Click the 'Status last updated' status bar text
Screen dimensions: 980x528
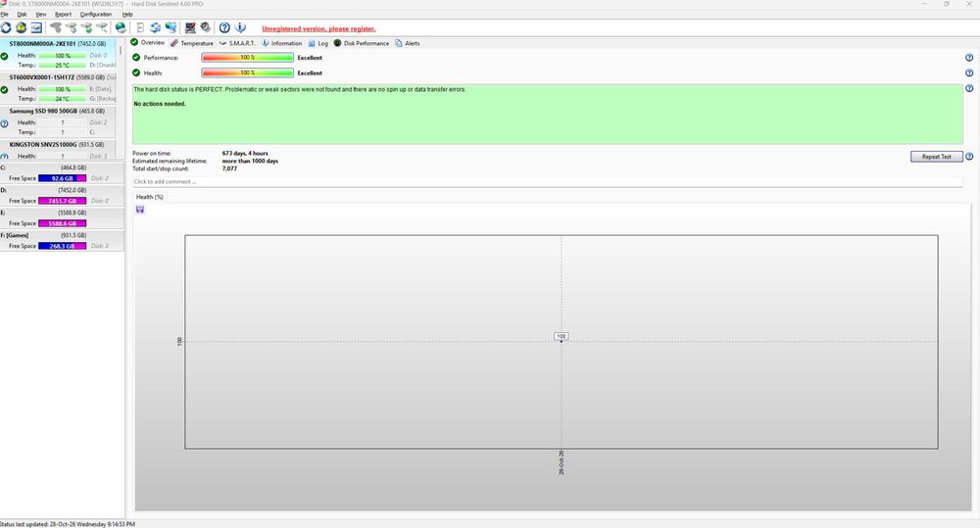(x=68, y=524)
